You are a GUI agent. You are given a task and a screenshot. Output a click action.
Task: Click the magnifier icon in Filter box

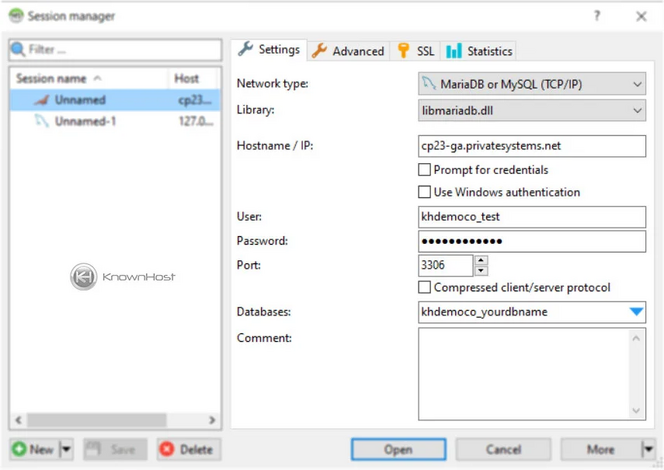click(19, 49)
